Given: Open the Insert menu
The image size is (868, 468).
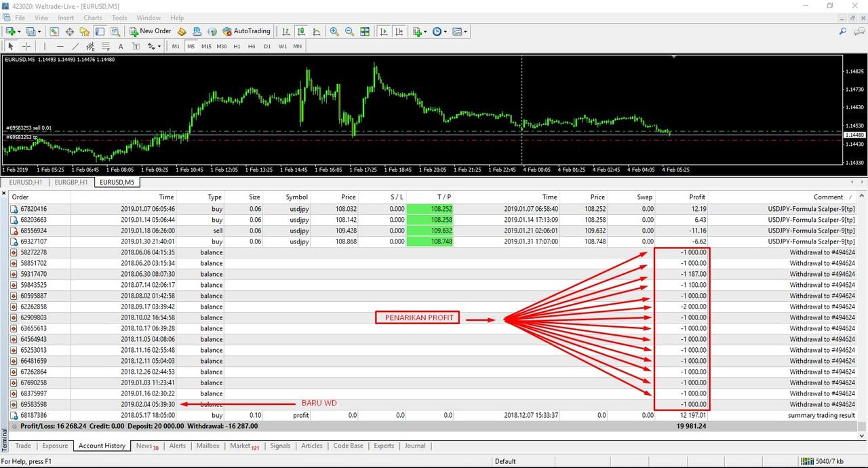Looking at the screenshot, I should [66, 18].
